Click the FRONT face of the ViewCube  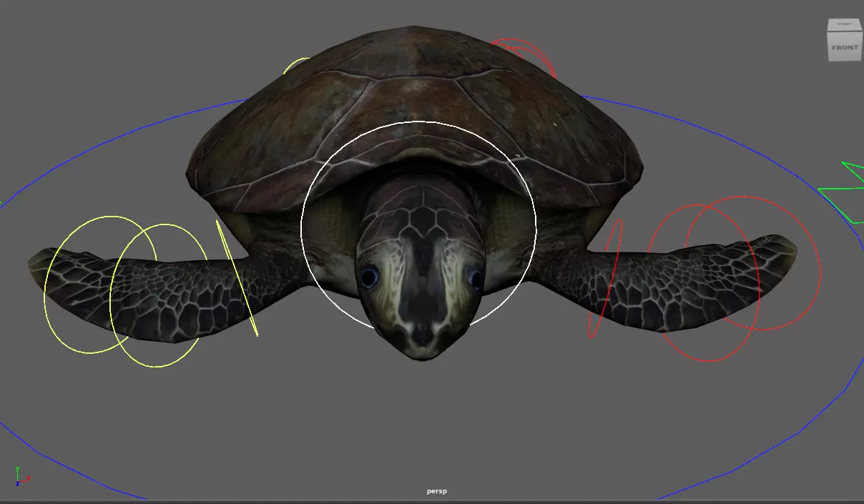[844, 47]
